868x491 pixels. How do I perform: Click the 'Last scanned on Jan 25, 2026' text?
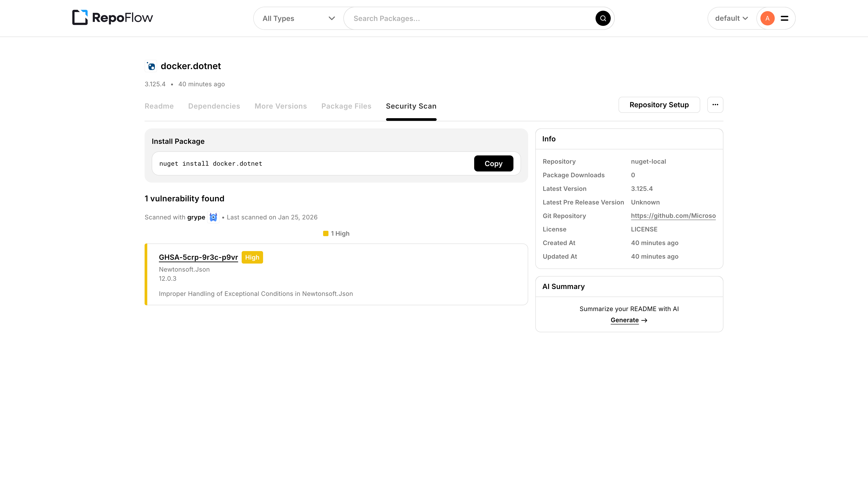[272, 217]
